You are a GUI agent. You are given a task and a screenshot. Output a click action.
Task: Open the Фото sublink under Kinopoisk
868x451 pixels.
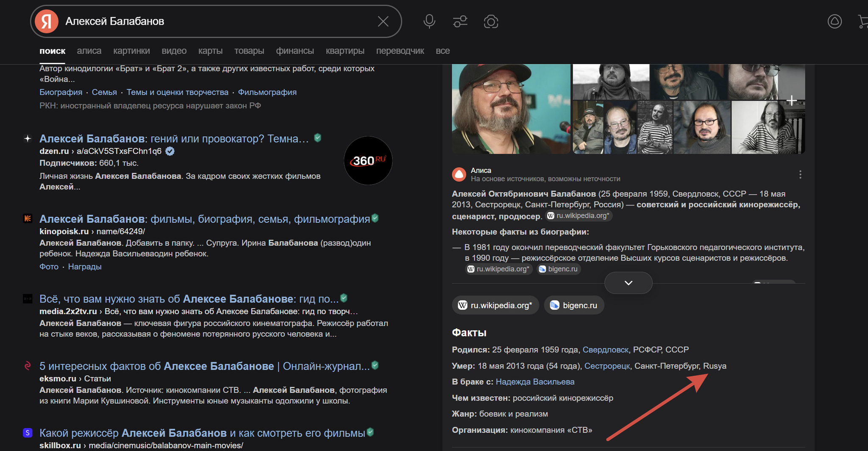[x=49, y=266]
